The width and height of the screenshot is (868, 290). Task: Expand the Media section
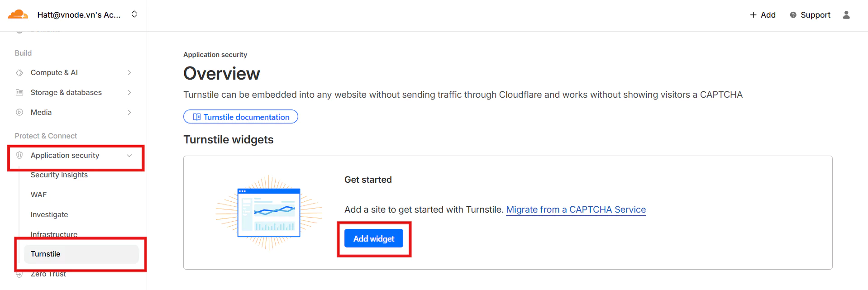pos(129,113)
